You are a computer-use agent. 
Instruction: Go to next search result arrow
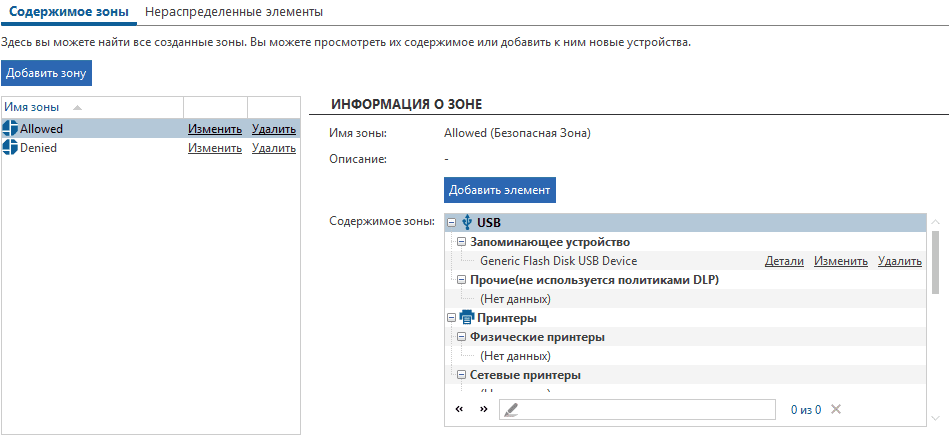(483, 409)
